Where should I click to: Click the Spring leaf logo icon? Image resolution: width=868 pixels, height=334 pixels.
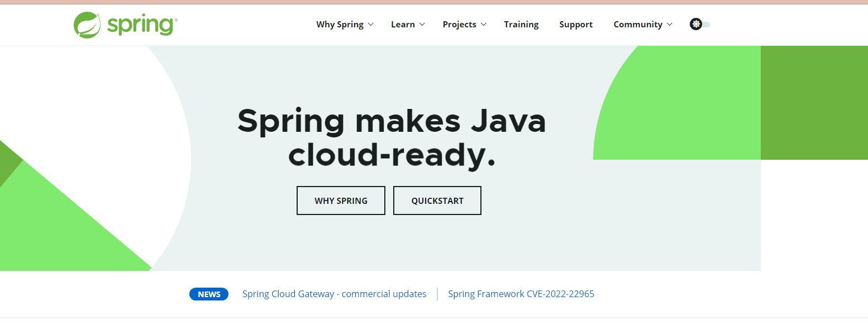(x=87, y=25)
